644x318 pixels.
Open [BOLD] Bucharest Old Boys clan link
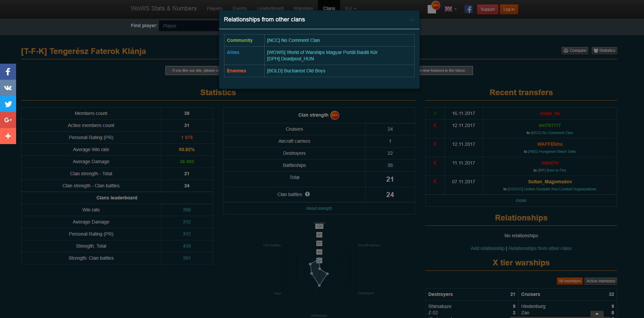pyautogui.click(x=296, y=71)
